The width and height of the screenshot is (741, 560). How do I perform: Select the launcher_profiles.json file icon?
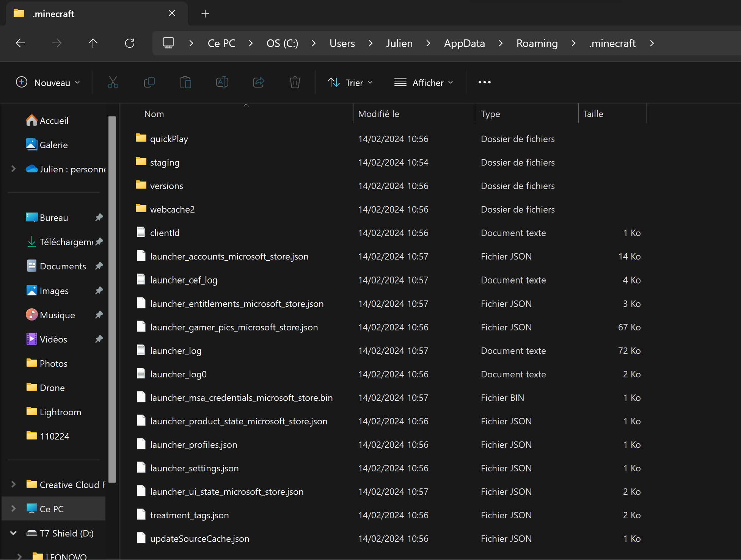(141, 444)
